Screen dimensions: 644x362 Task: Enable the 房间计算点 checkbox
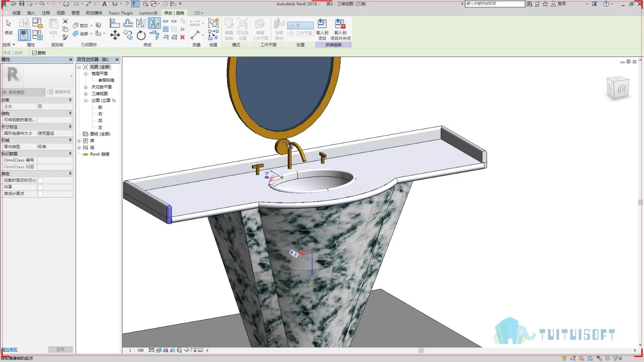40,194
